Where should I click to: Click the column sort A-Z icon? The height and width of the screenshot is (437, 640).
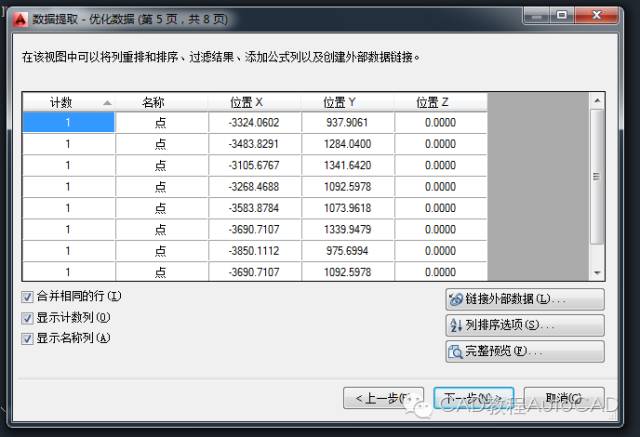[x=456, y=325]
